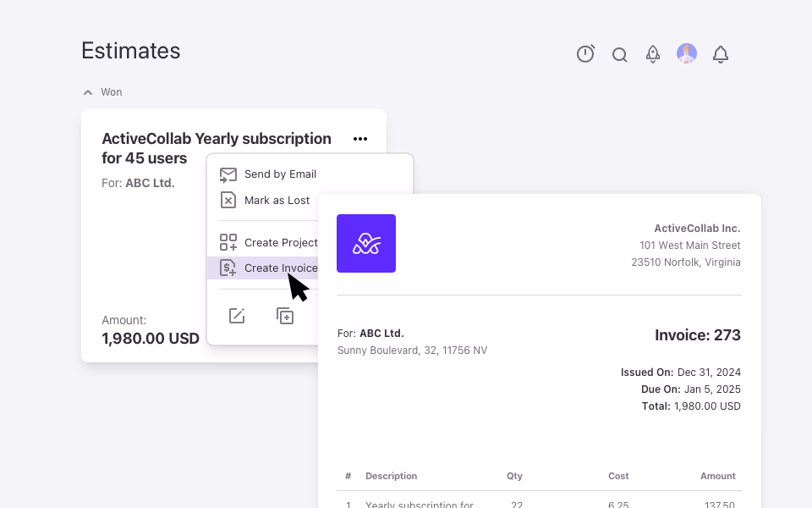Open the estimate three-dot options menu
Viewport: 812px width, 508px height.
pos(360,139)
